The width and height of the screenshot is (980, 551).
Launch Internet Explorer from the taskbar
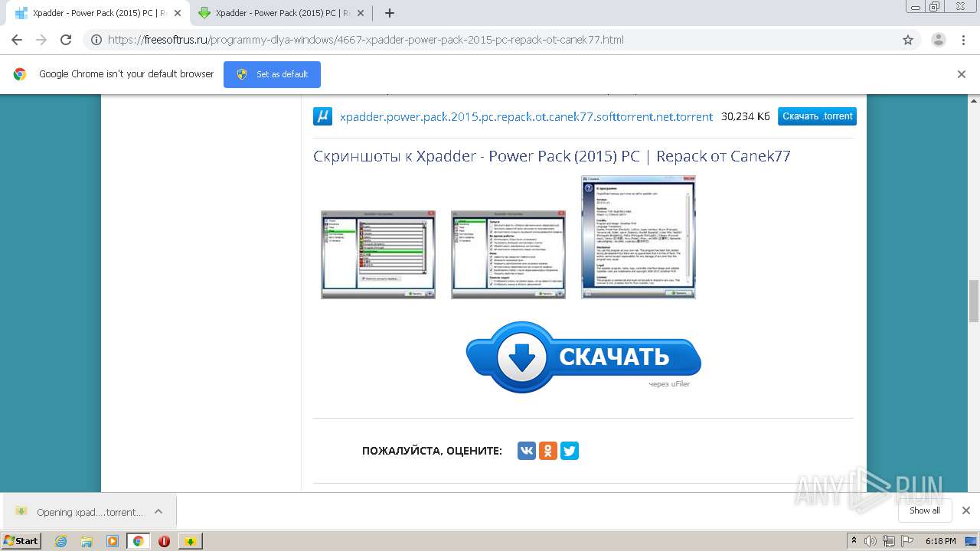coord(61,541)
